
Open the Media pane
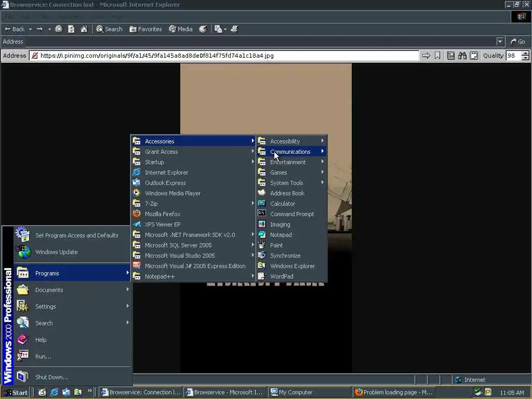click(x=181, y=29)
